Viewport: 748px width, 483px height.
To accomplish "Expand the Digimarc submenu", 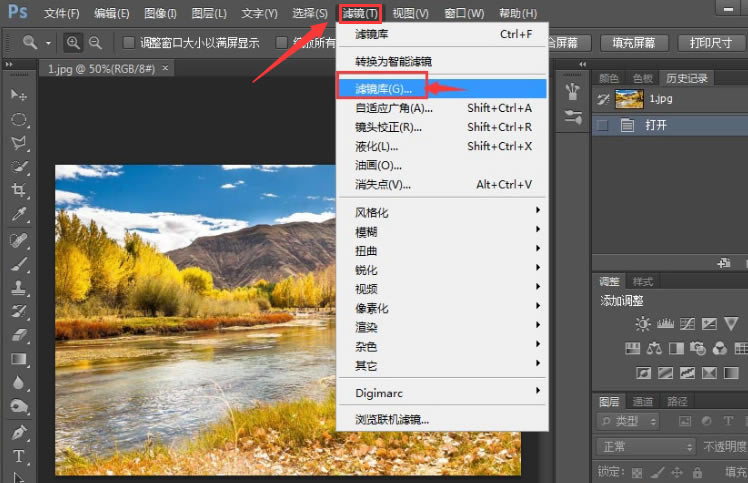I will tap(442, 393).
